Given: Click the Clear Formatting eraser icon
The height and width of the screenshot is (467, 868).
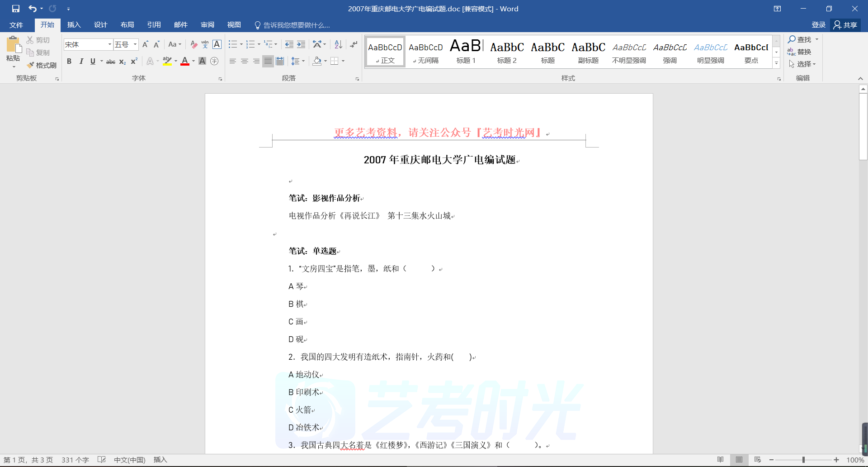Looking at the screenshot, I should [x=193, y=44].
